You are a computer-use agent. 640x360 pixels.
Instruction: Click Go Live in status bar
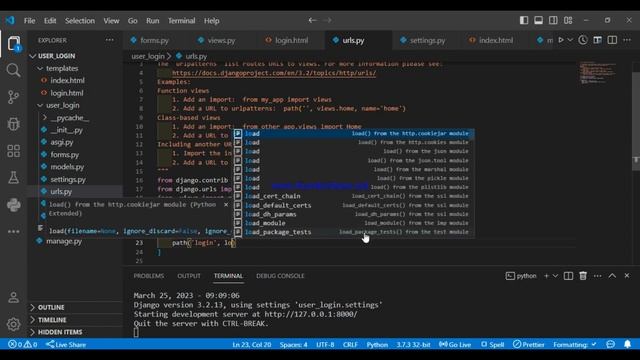point(455,344)
